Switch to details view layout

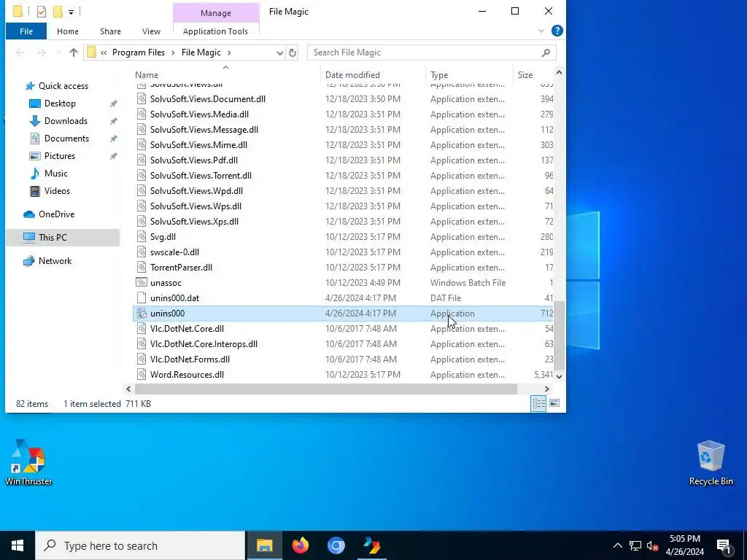coord(538,404)
